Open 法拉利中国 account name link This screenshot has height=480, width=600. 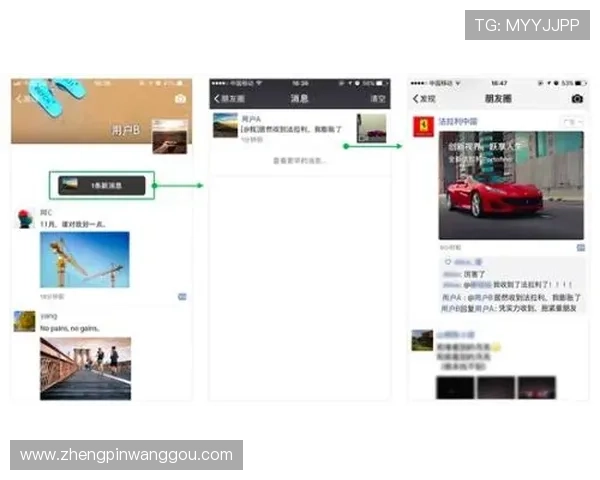(458, 122)
